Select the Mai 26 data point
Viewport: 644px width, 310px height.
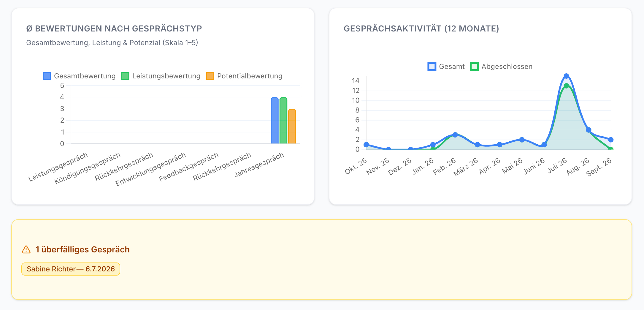(522, 140)
